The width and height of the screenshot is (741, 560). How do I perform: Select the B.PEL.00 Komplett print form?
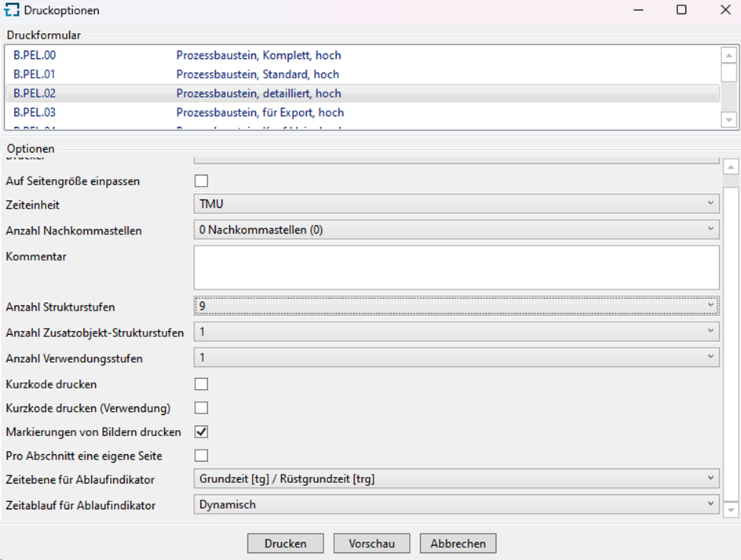235,55
